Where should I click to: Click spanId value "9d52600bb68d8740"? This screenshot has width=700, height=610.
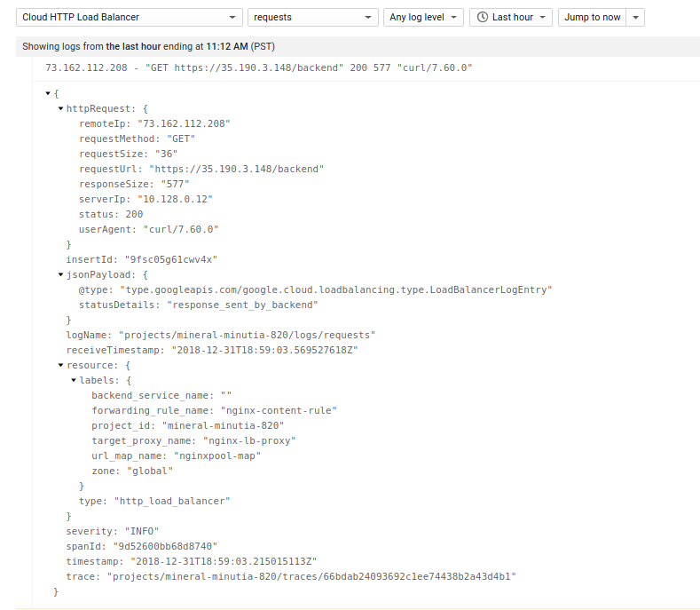[165, 547]
